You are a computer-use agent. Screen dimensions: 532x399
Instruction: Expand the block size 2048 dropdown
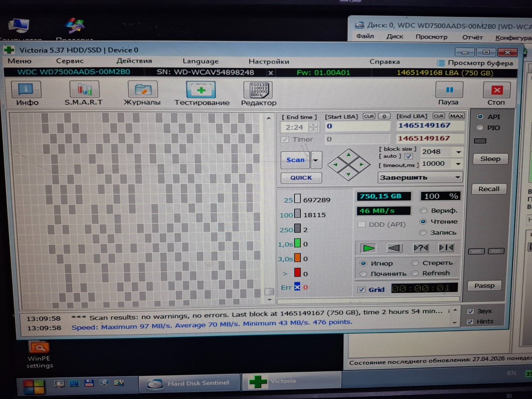point(458,152)
